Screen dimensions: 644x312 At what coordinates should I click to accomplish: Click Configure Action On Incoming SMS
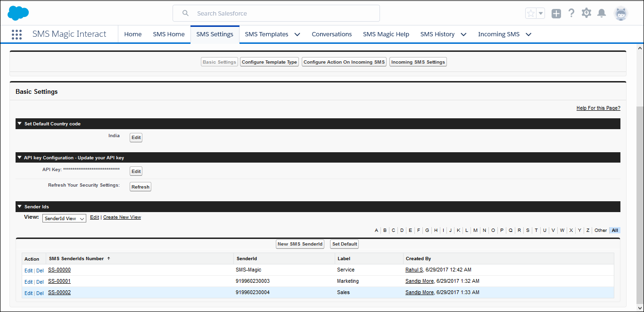point(344,62)
